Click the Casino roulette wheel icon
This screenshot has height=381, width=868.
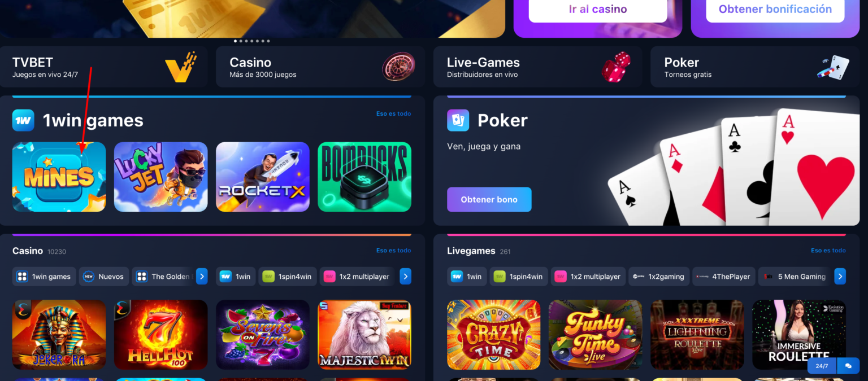click(398, 67)
